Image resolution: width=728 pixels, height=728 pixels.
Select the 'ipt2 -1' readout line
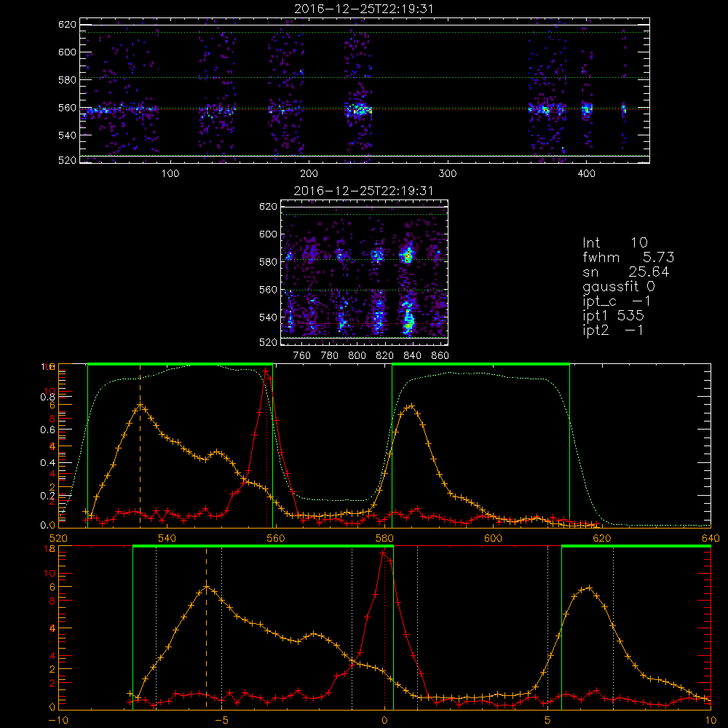[x=613, y=330]
